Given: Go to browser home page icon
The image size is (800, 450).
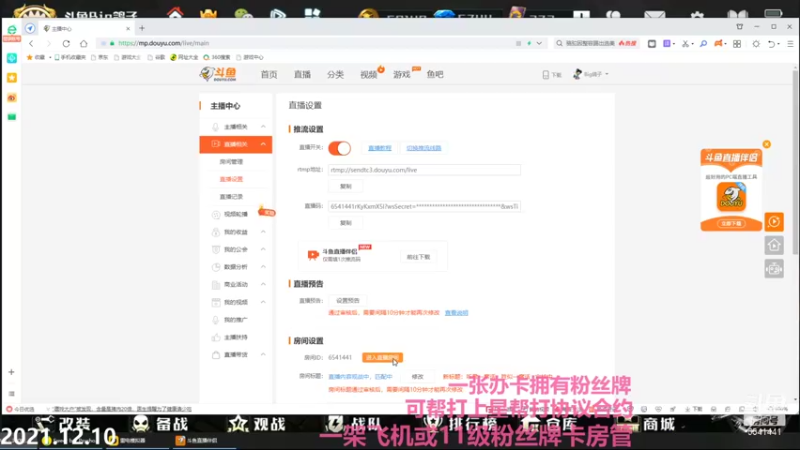Looking at the screenshot, I should [84, 43].
